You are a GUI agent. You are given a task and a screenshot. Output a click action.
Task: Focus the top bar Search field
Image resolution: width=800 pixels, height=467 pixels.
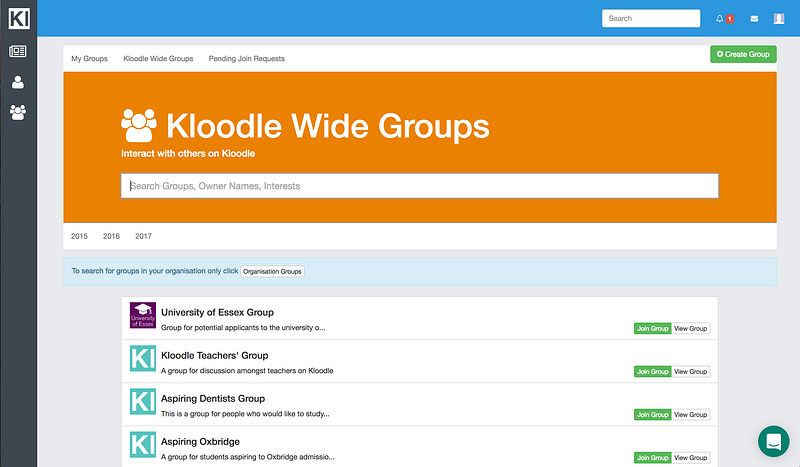pyautogui.click(x=651, y=18)
